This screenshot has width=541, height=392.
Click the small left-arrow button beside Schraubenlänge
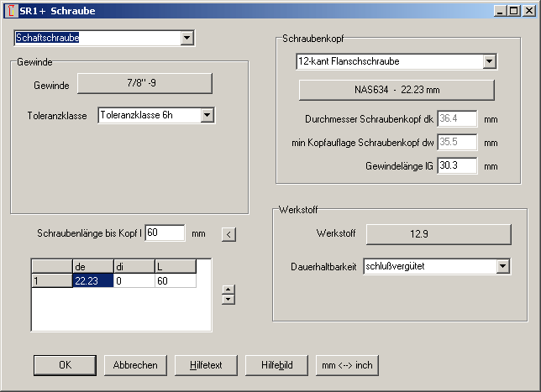(x=227, y=233)
